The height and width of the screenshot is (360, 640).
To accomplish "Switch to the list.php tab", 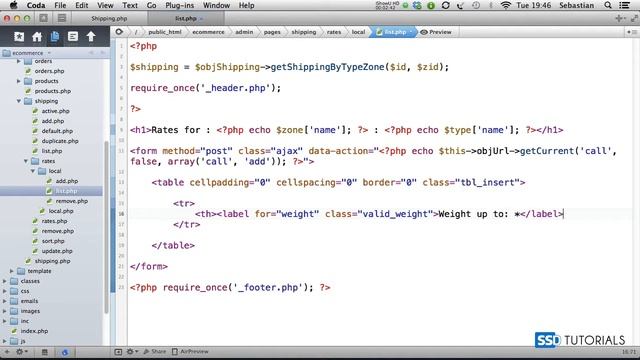I will click(186, 18).
